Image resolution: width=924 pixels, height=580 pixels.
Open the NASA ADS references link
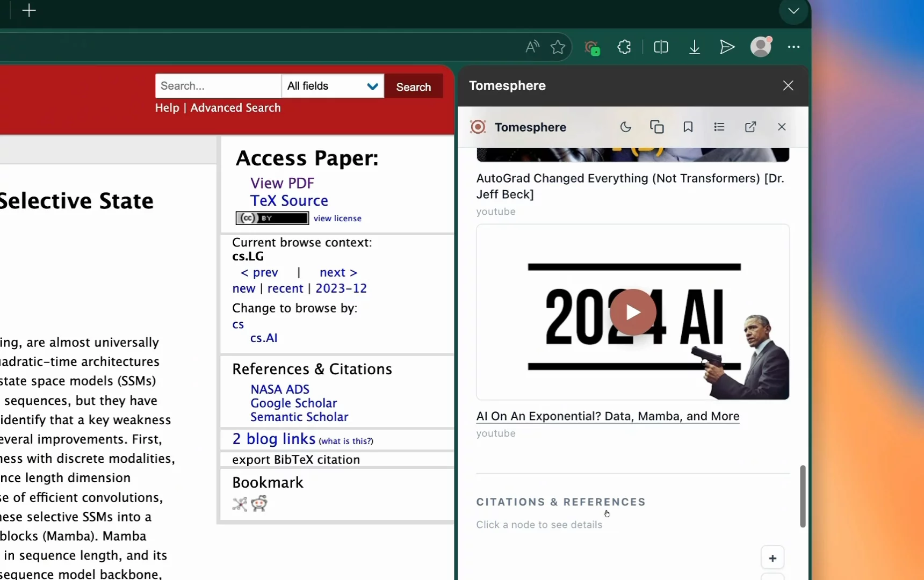[x=280, y=389]
